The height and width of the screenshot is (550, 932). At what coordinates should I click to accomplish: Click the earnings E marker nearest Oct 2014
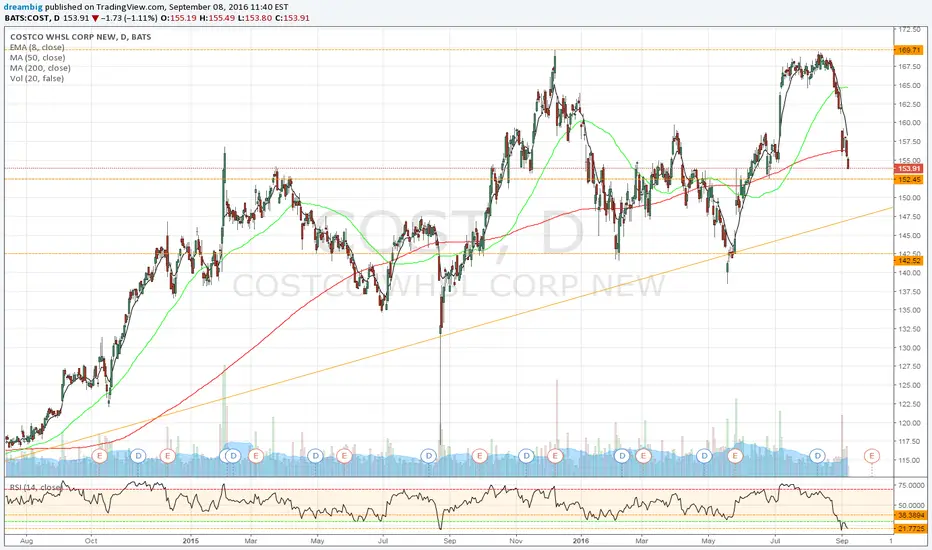[x=100, y=456]
